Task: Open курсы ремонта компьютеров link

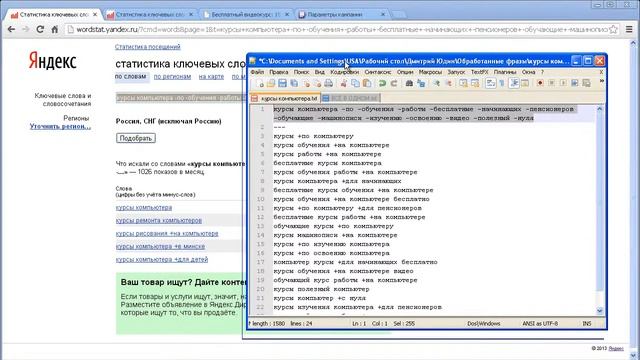Action: click(159, 220)
